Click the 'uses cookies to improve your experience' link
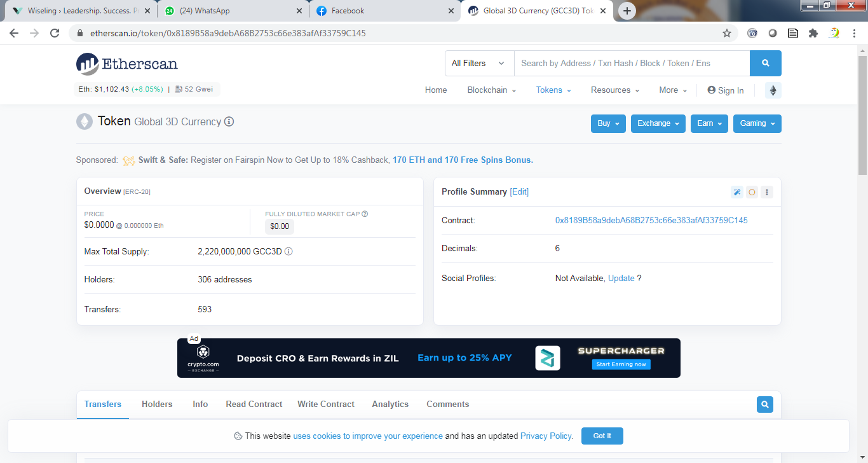 pyautogui.click(x=368, y=436)
